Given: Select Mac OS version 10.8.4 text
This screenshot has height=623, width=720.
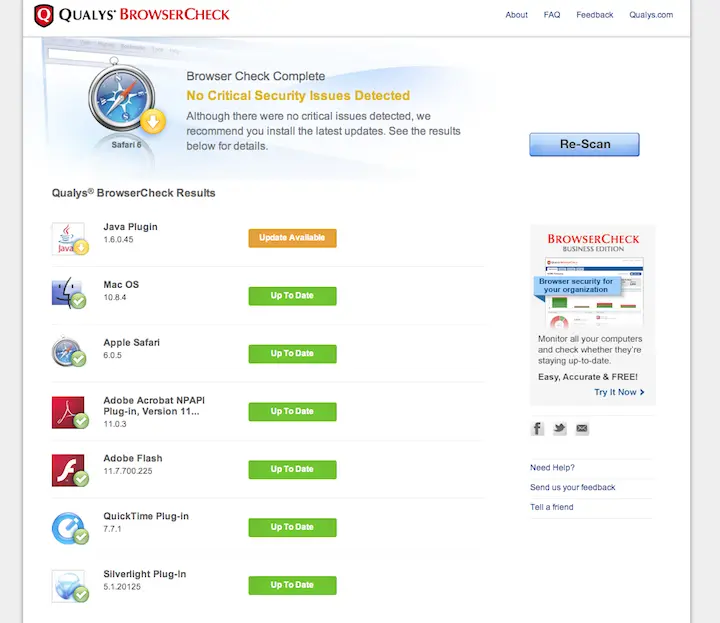Looking at the screenshot, I should coord(115,297).
